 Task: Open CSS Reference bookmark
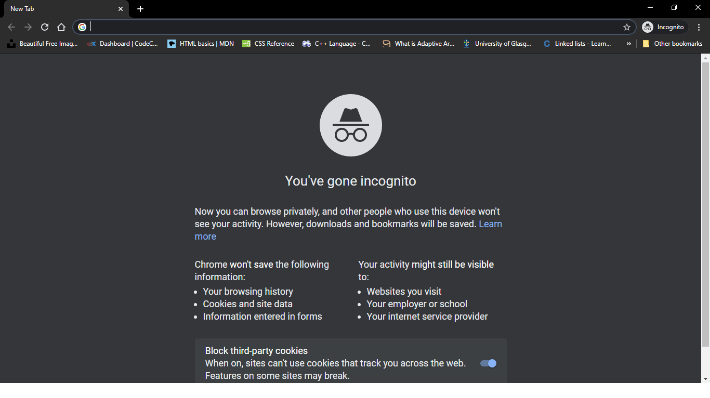click(x=268, y=43)
